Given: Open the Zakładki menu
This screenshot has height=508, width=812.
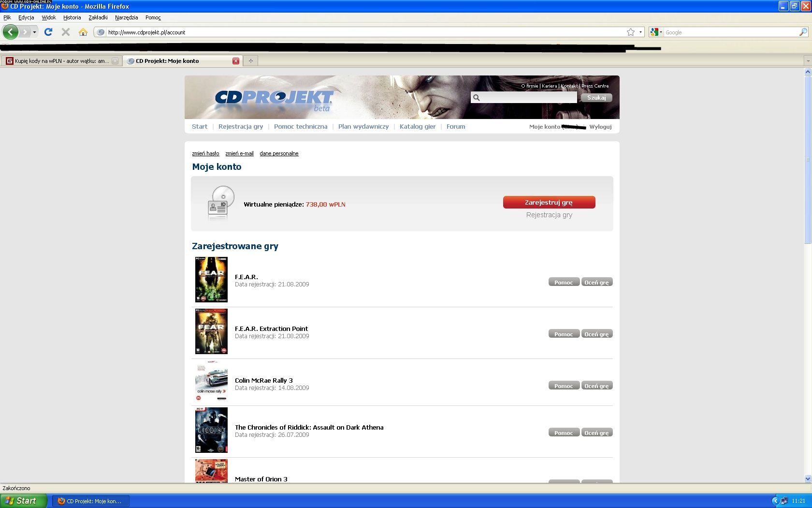Looking at the screenshot, I should click(x=98, y=17).
